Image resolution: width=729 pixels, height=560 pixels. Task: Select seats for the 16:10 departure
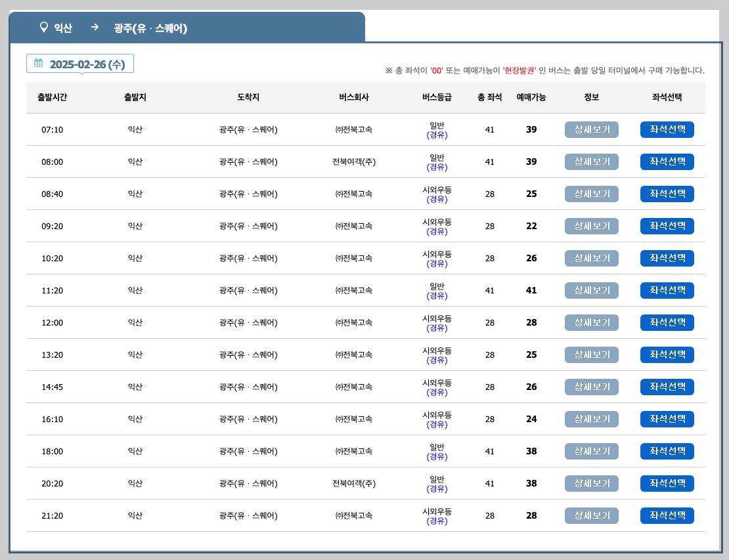pyautogui.click(x=667, y=419)
